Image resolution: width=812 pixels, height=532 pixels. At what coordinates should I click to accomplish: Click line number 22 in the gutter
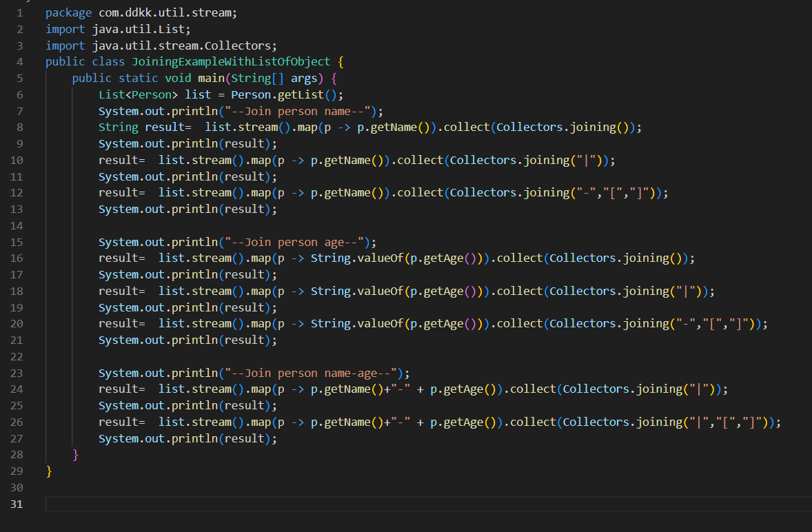[17, 356]
